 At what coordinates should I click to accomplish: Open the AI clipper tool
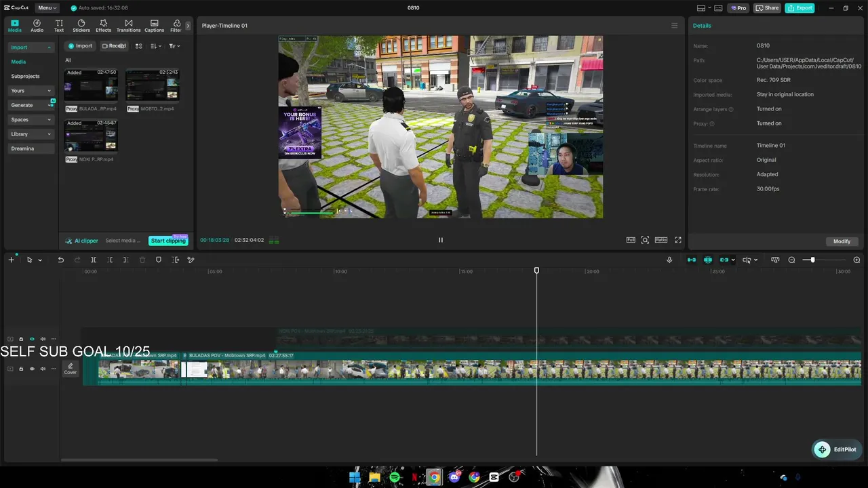pyautogui.click(x=81, y=241)
